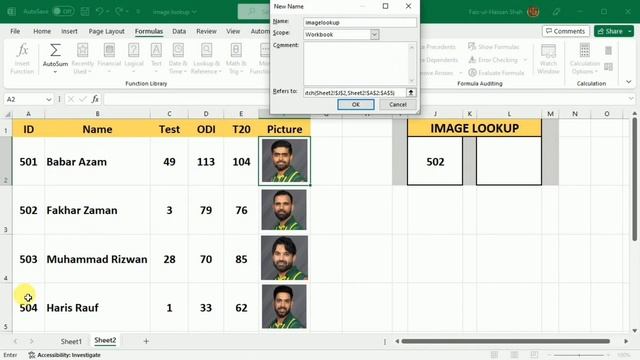The width and height of the screenshot is (640, 360).
Task: Open the AutoSum dropdown arrow
Action: pos(55,72)
